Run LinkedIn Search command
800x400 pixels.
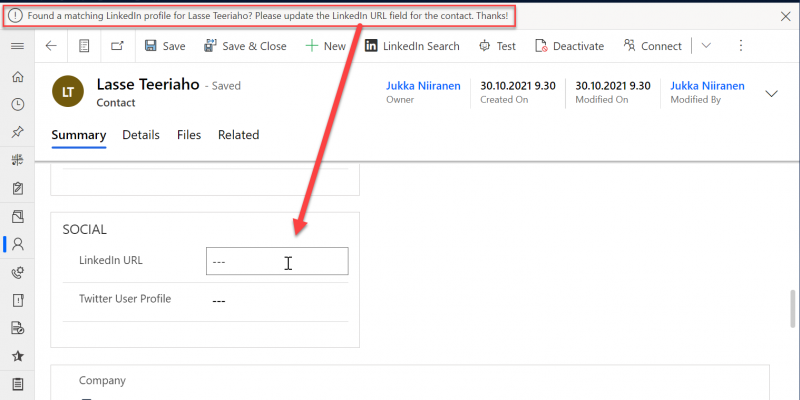click(412, 46)
